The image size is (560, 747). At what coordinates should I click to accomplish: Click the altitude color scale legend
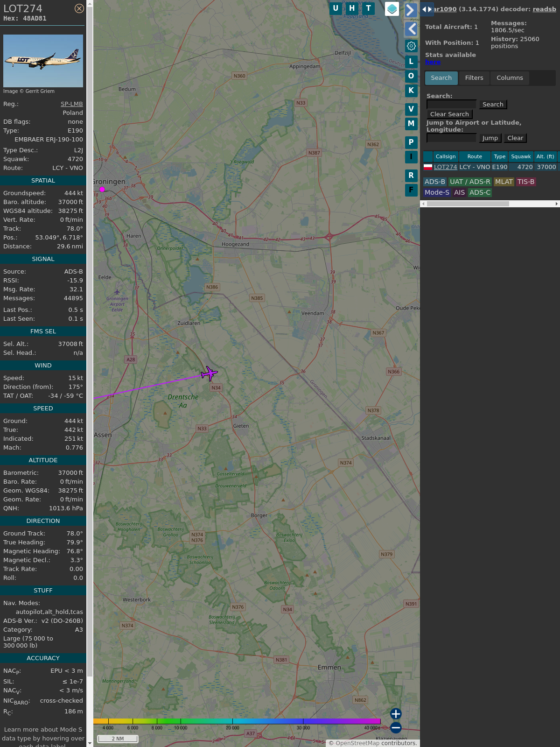(x=237, y=722)
